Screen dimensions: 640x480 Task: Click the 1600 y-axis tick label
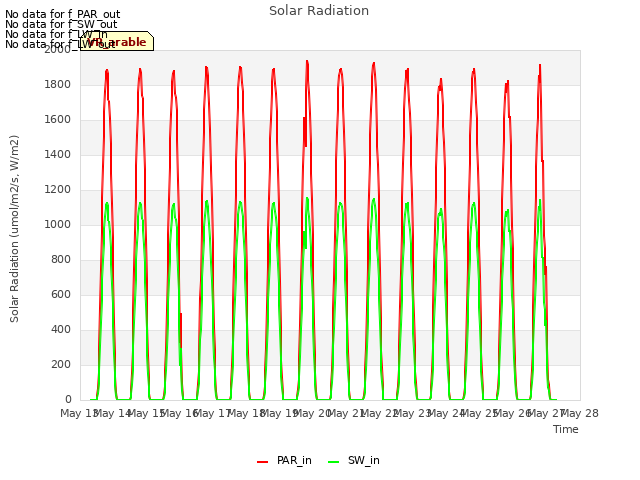click(x=58, y=120)
